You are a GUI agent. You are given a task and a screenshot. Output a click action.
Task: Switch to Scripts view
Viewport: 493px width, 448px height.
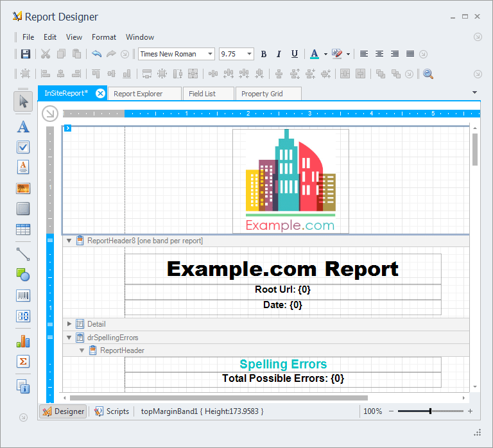click(112, 411)
